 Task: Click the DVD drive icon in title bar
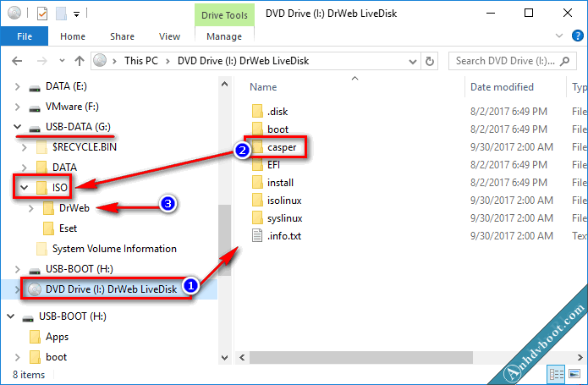14,14
